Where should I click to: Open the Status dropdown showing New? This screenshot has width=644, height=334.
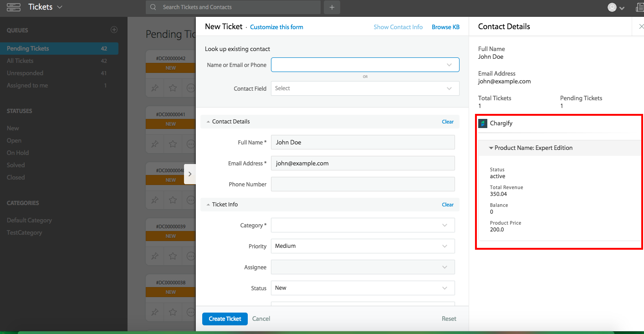[x=363, y=288]
